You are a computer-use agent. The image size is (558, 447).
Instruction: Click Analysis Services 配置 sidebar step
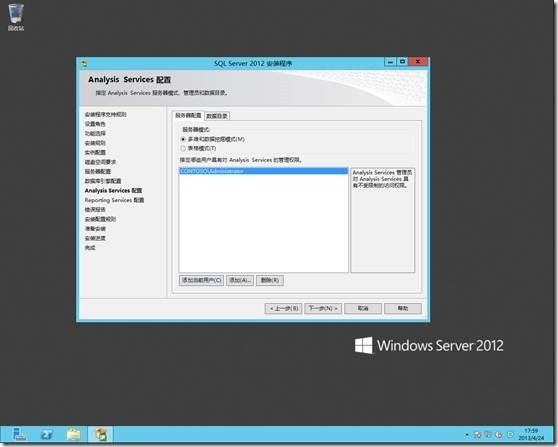113,191
